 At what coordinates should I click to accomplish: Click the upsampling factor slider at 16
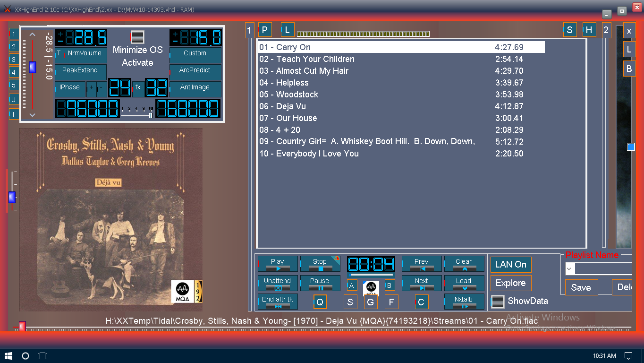tap(151, 115)
